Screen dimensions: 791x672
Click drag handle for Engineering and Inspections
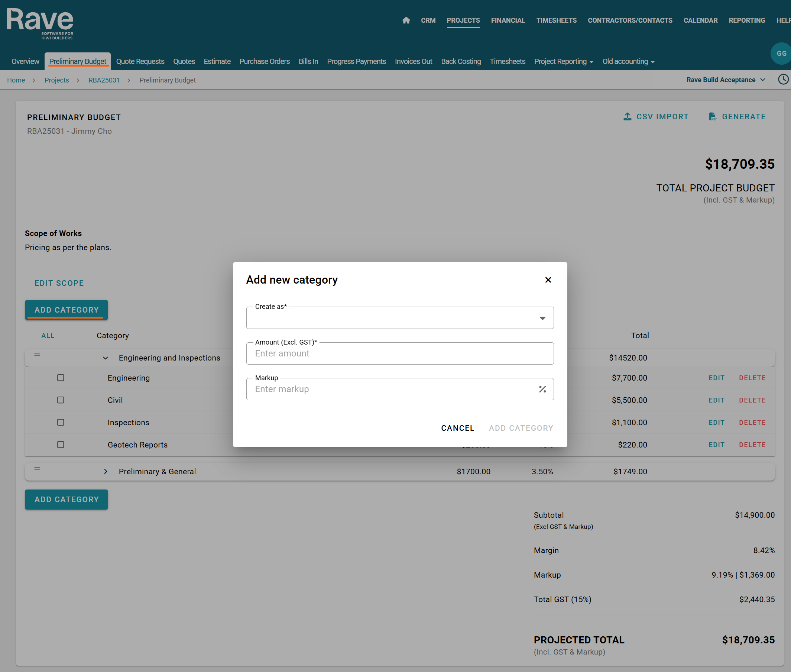click(x=37, y=355)
